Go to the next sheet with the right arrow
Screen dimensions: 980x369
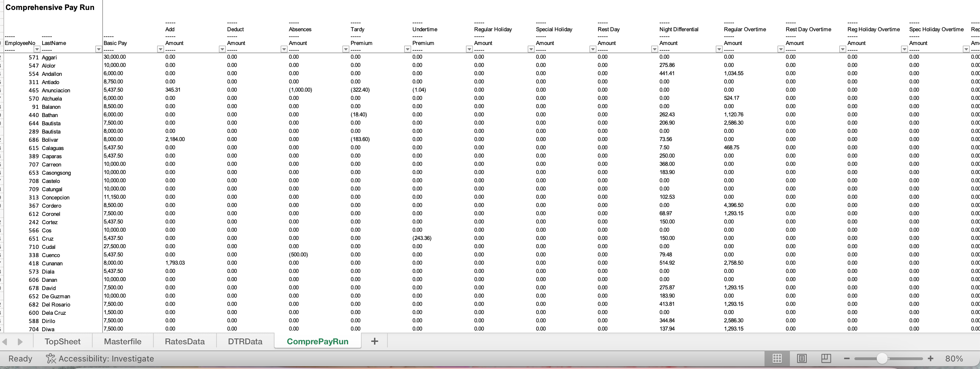pos(20,342)
